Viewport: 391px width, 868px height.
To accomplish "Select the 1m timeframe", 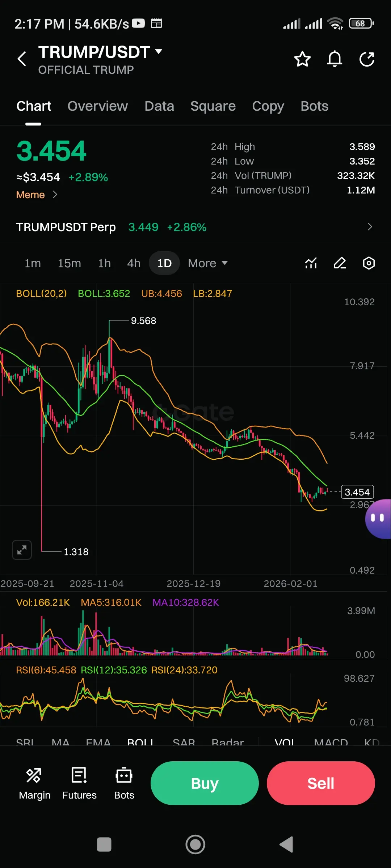I will point(33,263).
